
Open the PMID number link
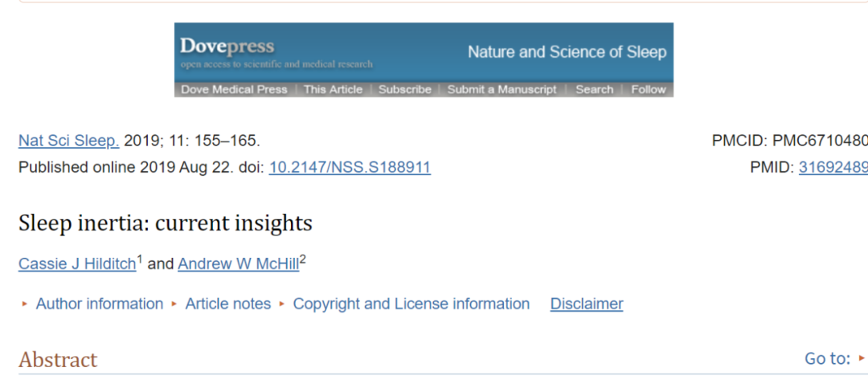[833, 167]
